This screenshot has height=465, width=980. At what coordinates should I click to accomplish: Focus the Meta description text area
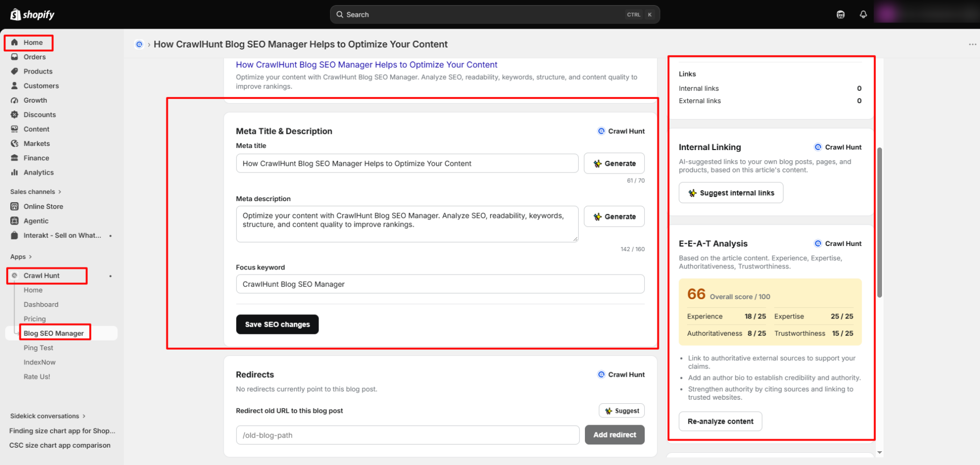tap(407, 224)
